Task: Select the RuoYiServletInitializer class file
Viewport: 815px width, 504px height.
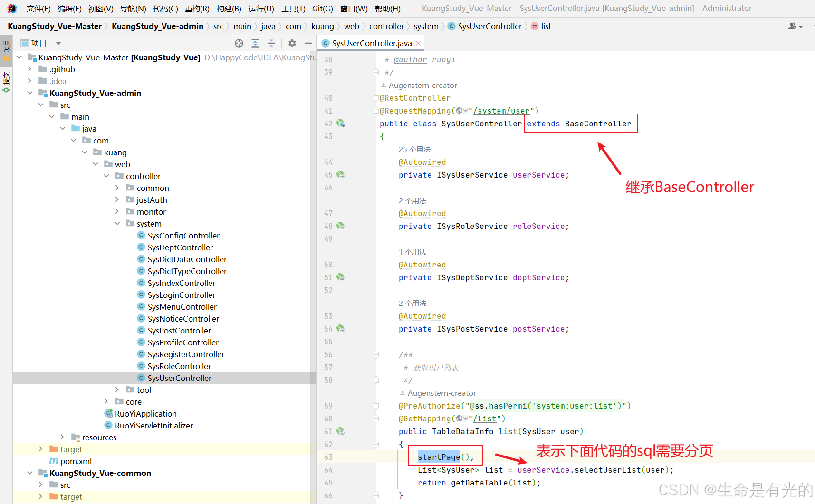Action: 148,426
